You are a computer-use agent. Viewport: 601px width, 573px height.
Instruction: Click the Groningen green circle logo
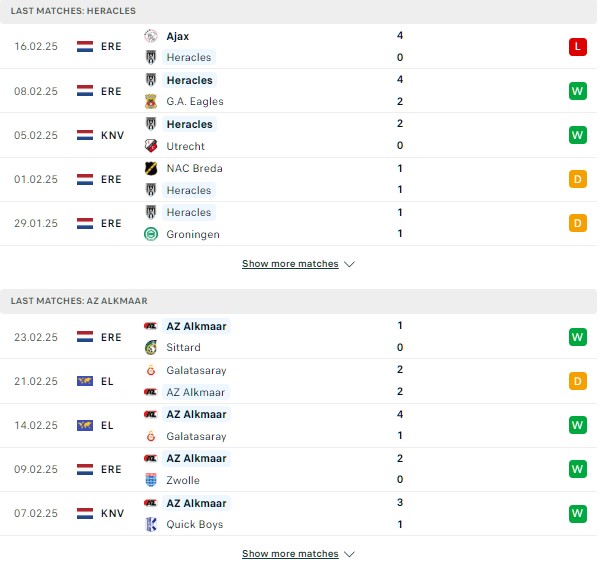coord(151,234)
